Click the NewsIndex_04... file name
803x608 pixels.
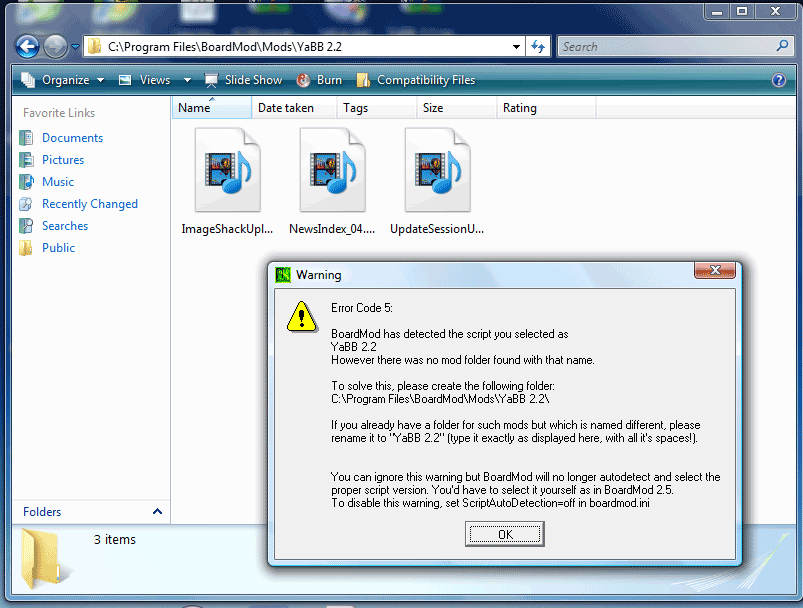click(332, 229)
